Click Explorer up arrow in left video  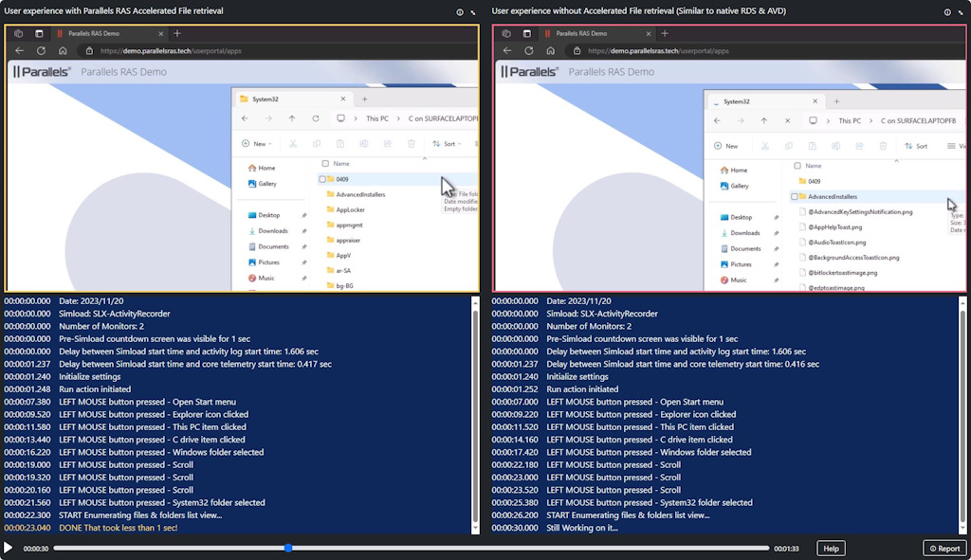pyautogui.click(x=291, y=119)
